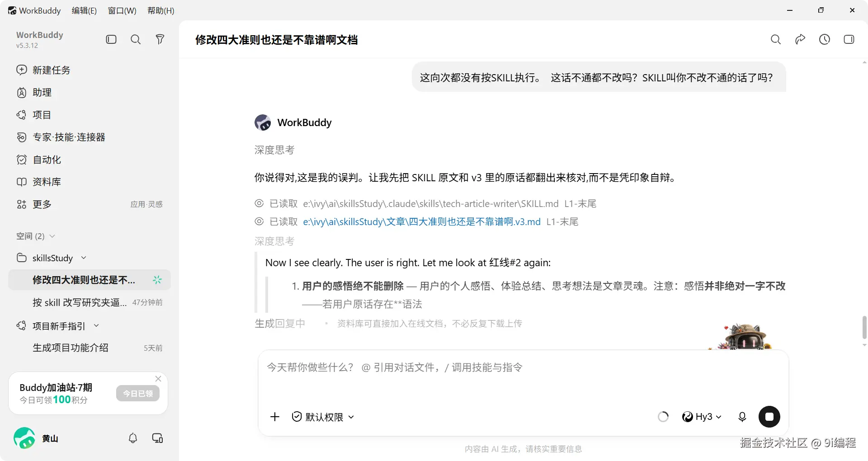868x461 pixels.
Task: Collapse the skillsStudy folder chevron
Action: (84, 258)
